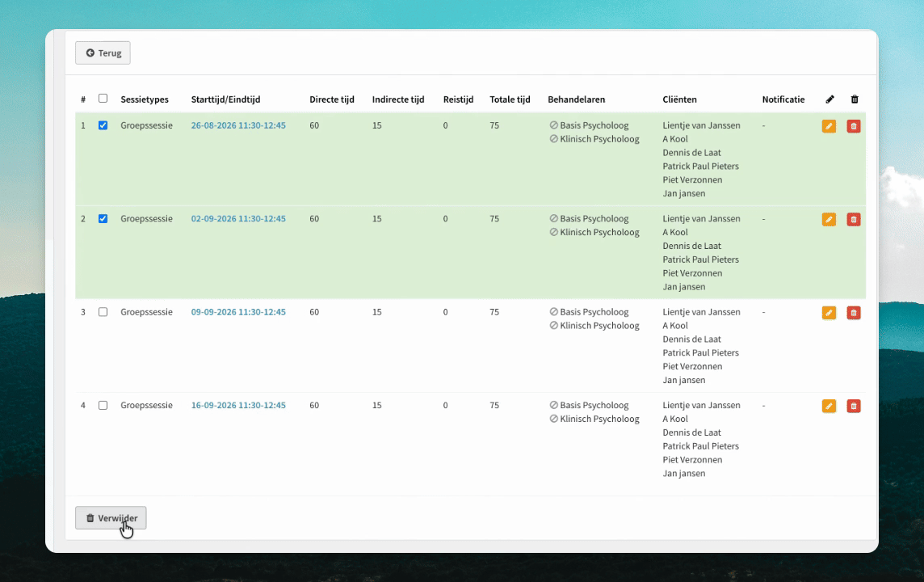924x582 pixels.
Task: Click Jan jansen in row 1
Action: click(683, 193)
